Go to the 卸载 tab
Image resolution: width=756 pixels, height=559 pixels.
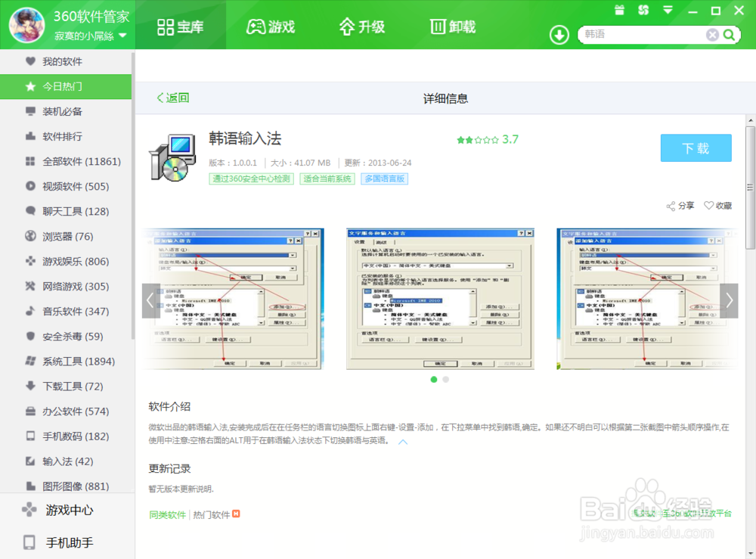click(x=452, y=26)
